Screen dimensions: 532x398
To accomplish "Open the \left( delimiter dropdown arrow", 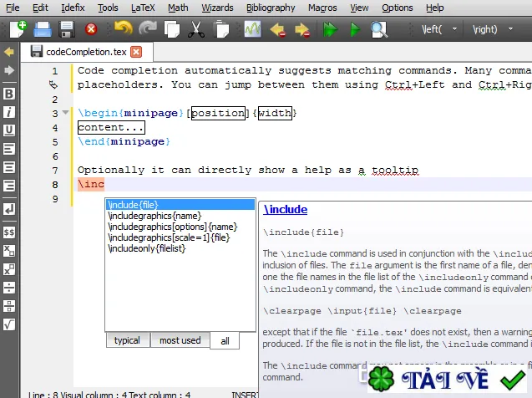I will [x=454, y=29].
